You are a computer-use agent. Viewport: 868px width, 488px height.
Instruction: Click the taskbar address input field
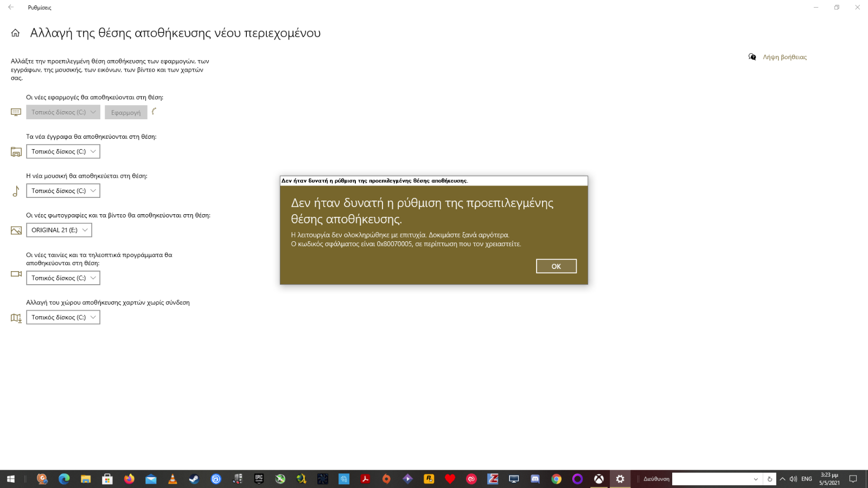[x=711, y=479]
